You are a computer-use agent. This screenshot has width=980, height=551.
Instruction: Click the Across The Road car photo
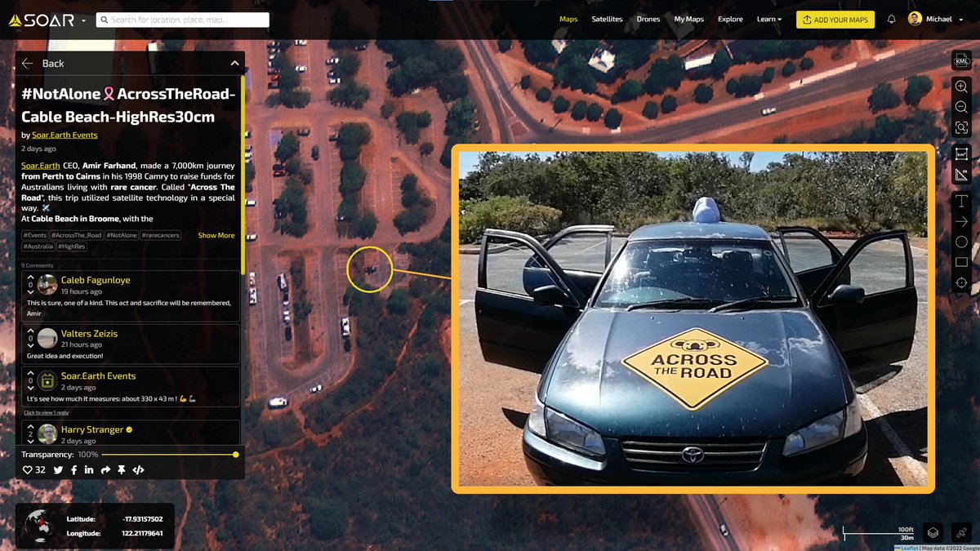pos(693,319)
